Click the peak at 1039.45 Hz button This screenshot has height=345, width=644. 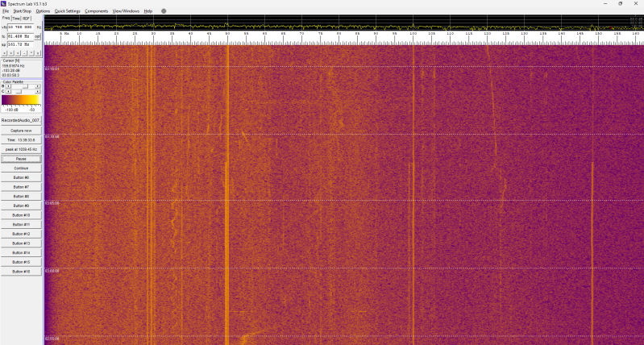[21, 149]
